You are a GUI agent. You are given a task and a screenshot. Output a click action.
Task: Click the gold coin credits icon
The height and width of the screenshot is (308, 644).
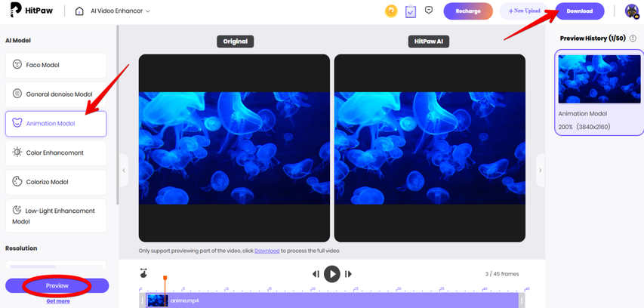point(391,11)
